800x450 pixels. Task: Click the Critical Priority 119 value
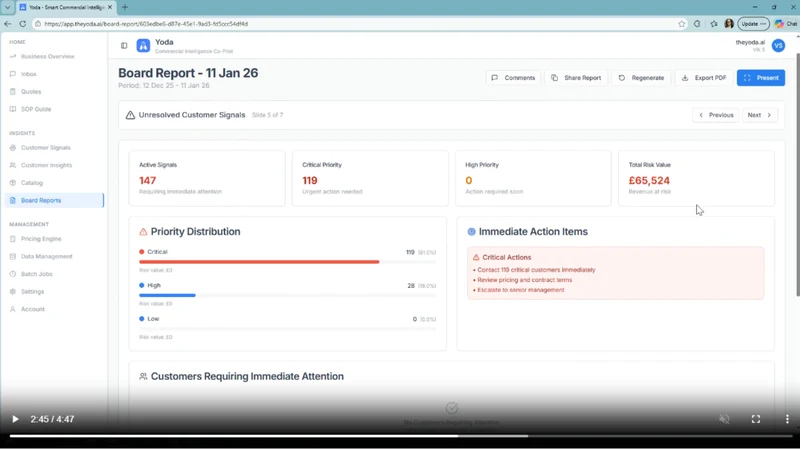tap(310, 181)
